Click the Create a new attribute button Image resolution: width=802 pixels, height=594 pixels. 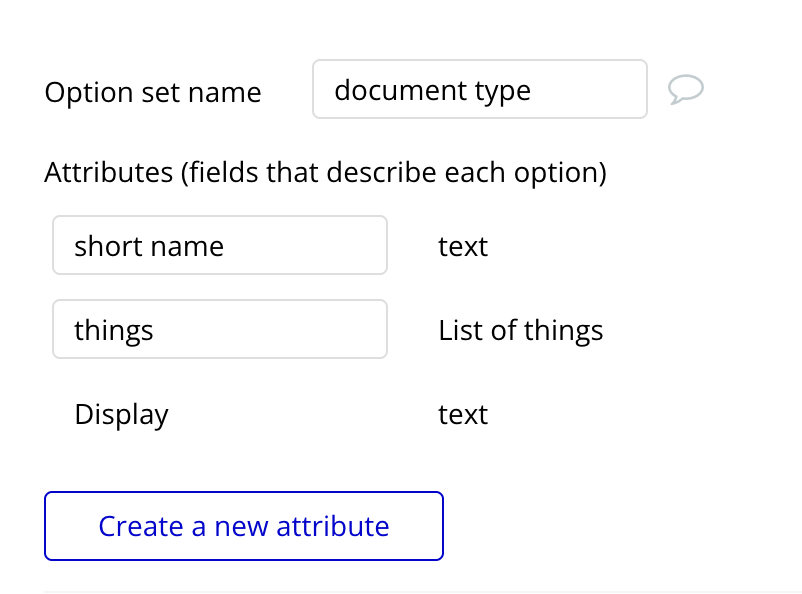pos(244,526)
